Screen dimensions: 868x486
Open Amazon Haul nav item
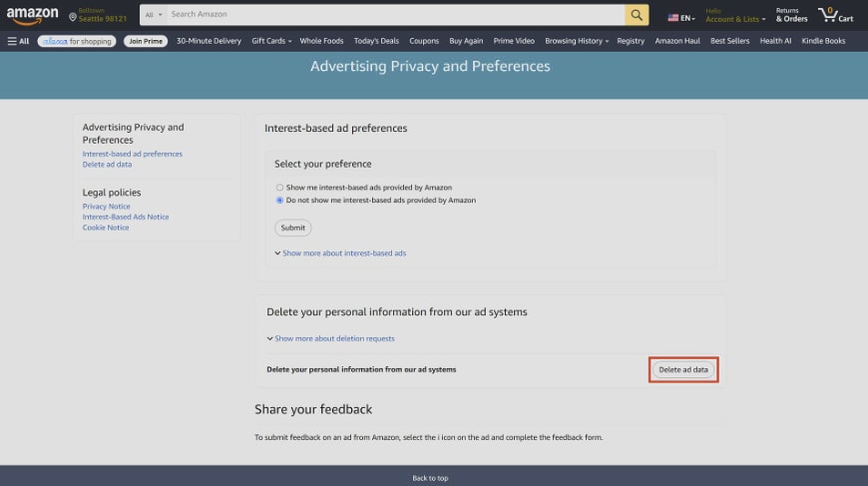677,41
